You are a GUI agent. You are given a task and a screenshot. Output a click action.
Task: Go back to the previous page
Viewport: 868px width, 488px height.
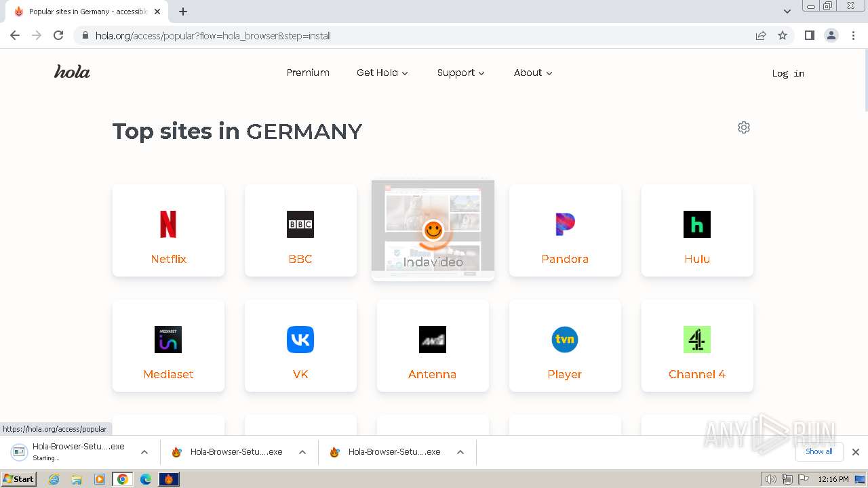(x=15, y=35)
